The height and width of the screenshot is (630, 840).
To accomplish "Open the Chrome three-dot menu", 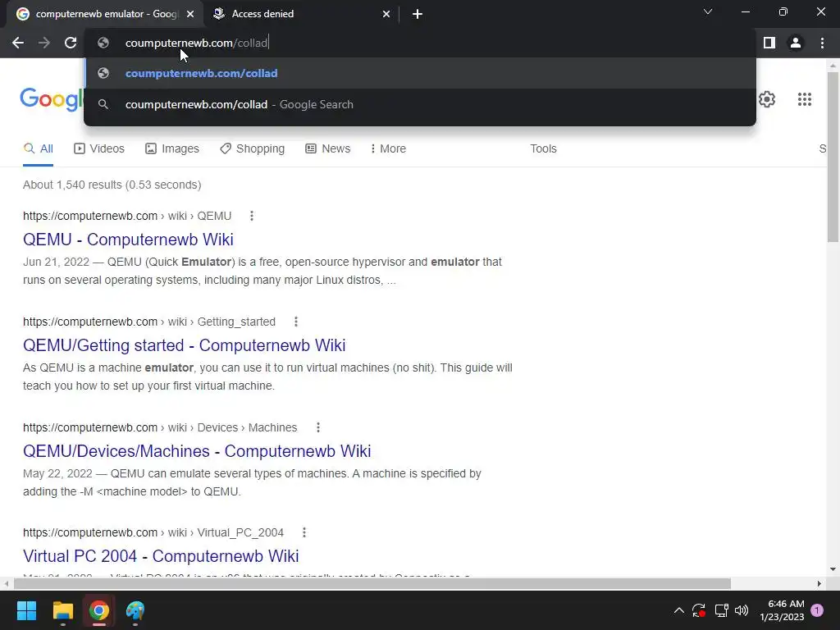I will point(822,43).
